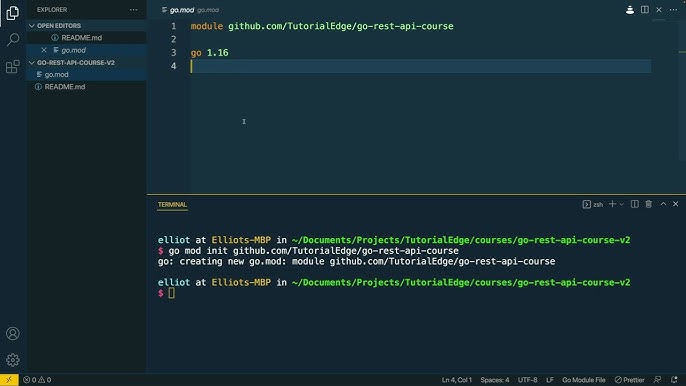Click the 'go mod init' command in terminal
Image resolution: width=686 pixels, height=386 pixels.
click(313, 251)
